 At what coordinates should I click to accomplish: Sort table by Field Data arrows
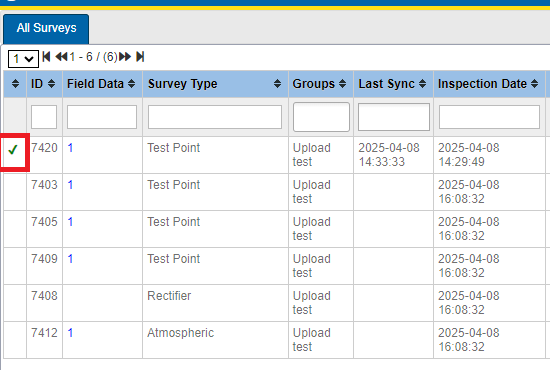point(132,83)
